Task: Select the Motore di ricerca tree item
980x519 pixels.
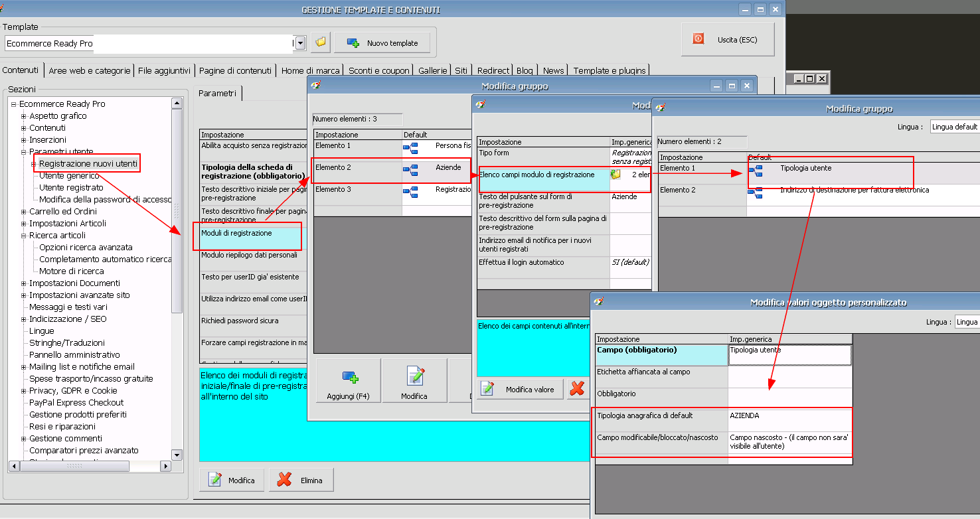Action: (71, 271)
